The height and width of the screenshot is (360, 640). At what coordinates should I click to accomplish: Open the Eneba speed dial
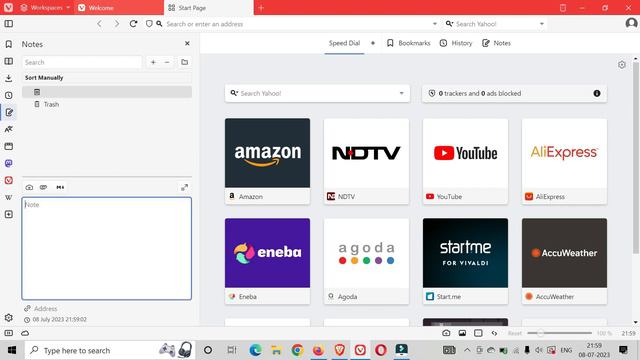click(267, 261)
